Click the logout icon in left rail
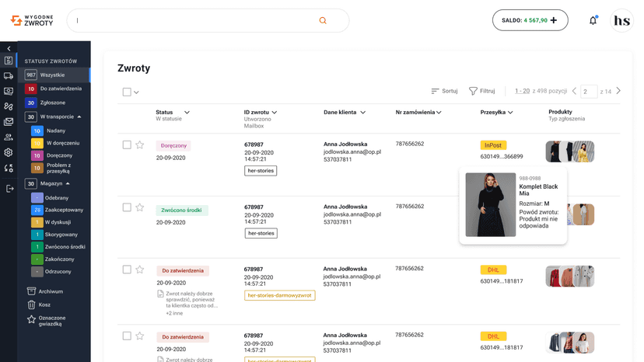 click(x=9, y=189)
